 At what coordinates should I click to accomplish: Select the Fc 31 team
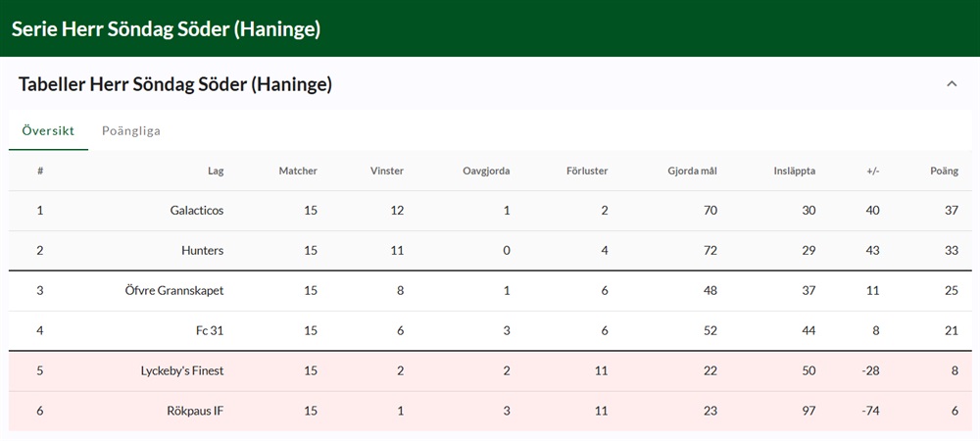tap(210, 331)
